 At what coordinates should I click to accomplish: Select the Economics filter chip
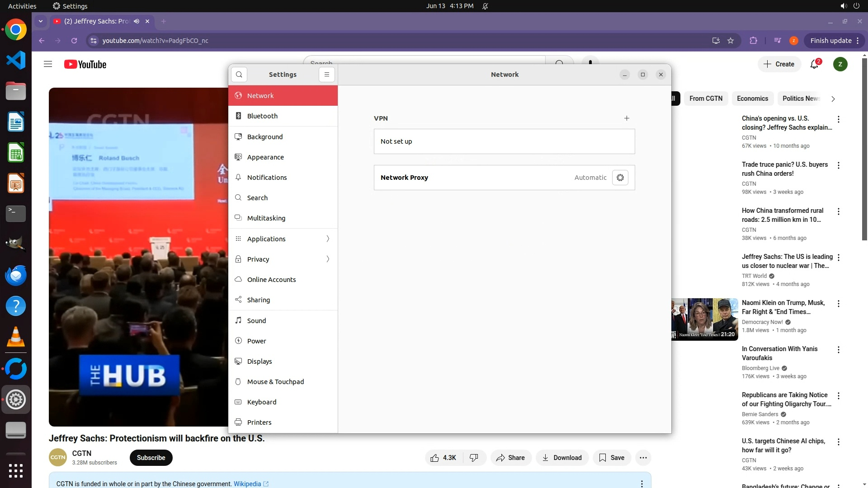click(752, 99)
